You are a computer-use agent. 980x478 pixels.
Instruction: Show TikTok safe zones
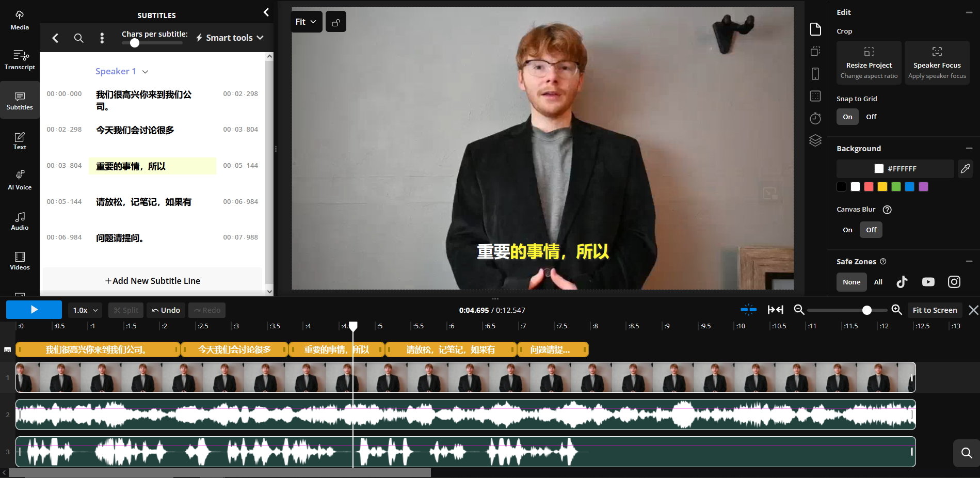pos(902,282)
